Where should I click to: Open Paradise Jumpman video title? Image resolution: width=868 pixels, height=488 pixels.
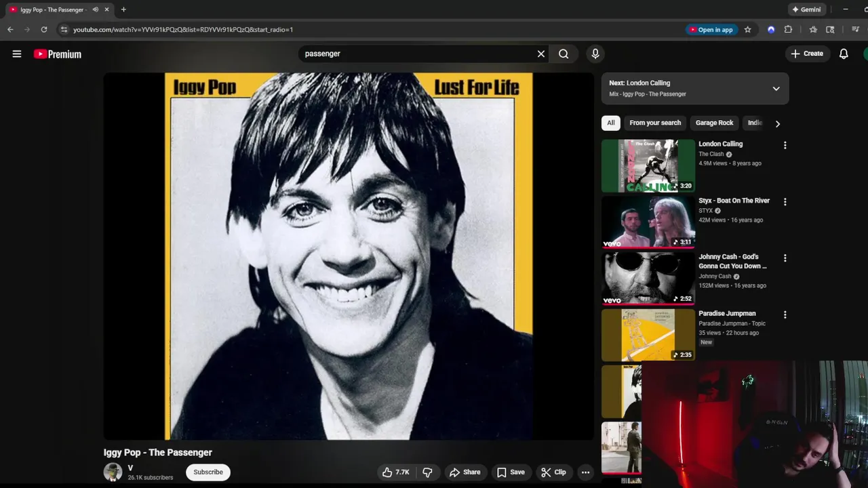point(727,314)
